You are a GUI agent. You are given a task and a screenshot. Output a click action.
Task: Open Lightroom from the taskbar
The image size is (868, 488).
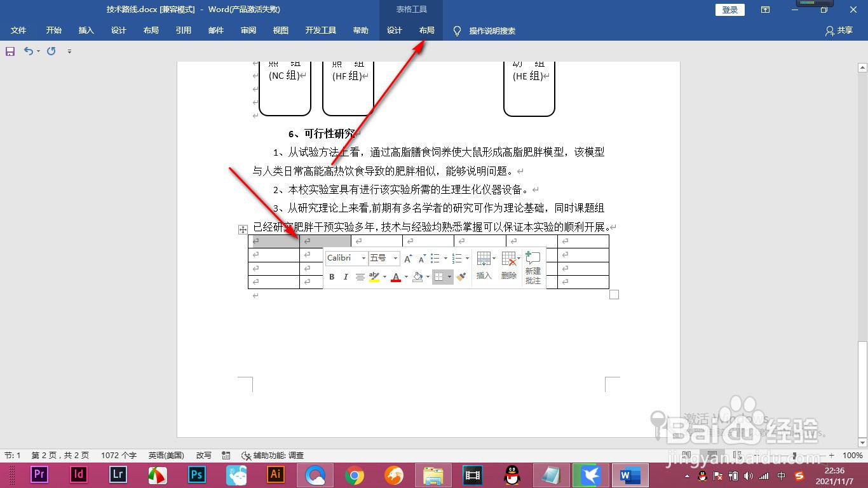pos(118,475)
